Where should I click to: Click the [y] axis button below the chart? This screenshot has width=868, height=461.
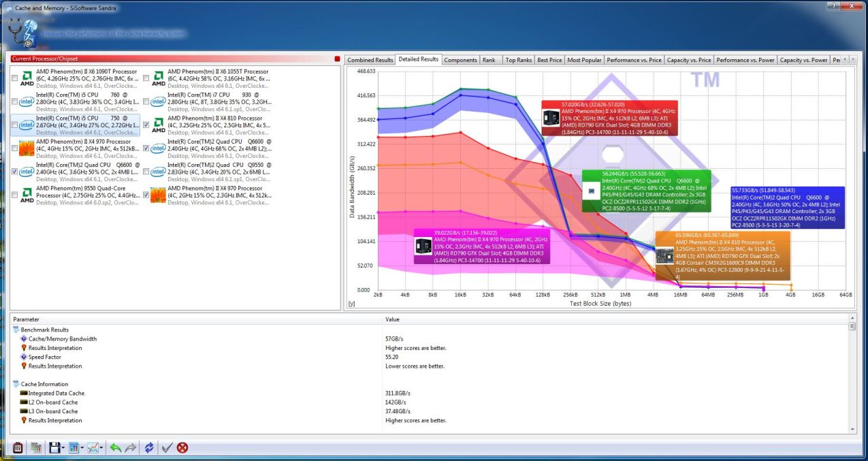(x=352, y=304)
